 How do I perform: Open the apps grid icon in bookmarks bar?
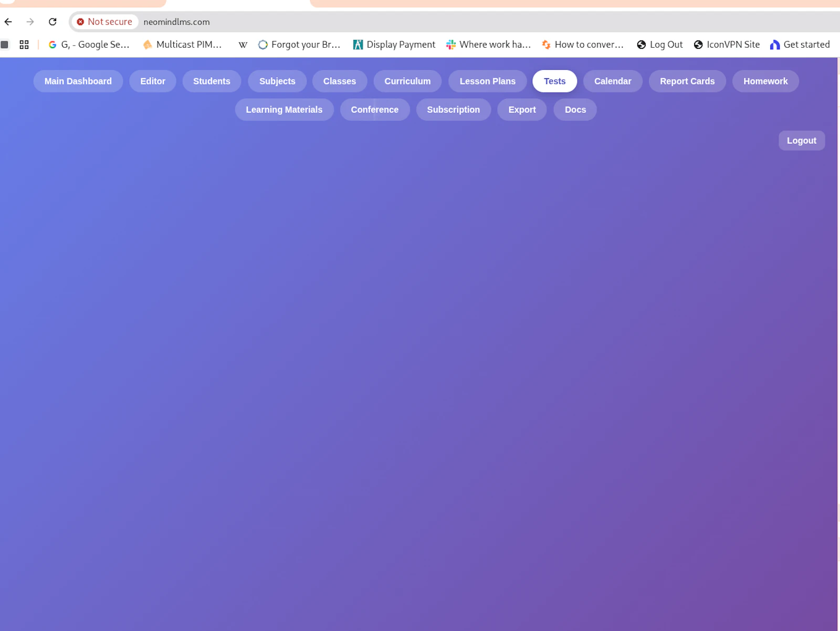pos(24,45)
